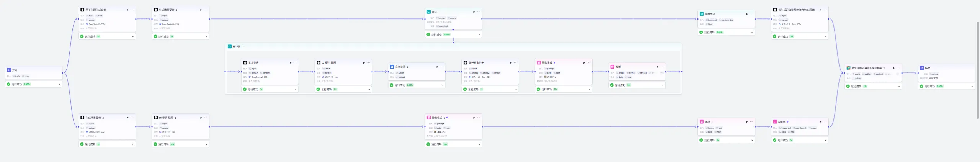Expand run result under 循环 node
980x162 pixels.
coord(479,34)
